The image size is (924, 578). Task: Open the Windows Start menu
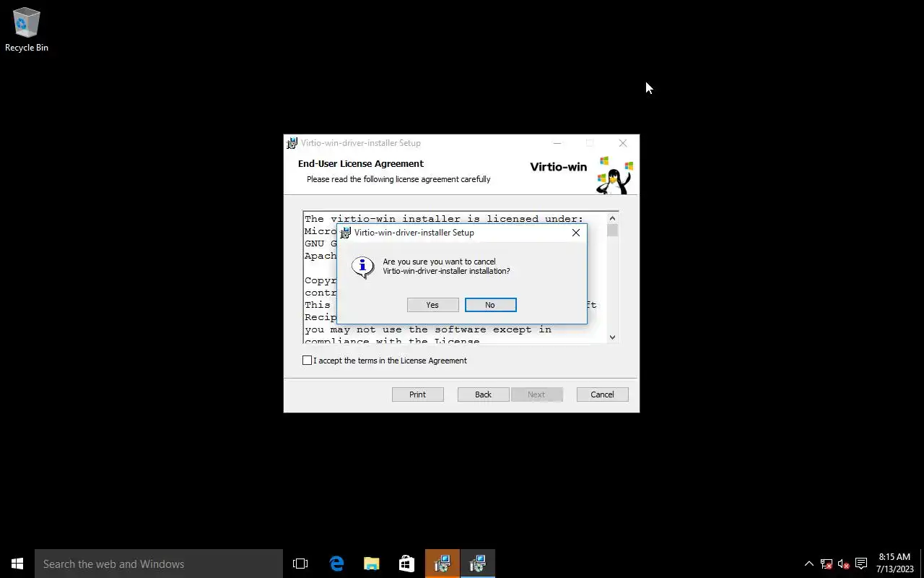(17, 564)
